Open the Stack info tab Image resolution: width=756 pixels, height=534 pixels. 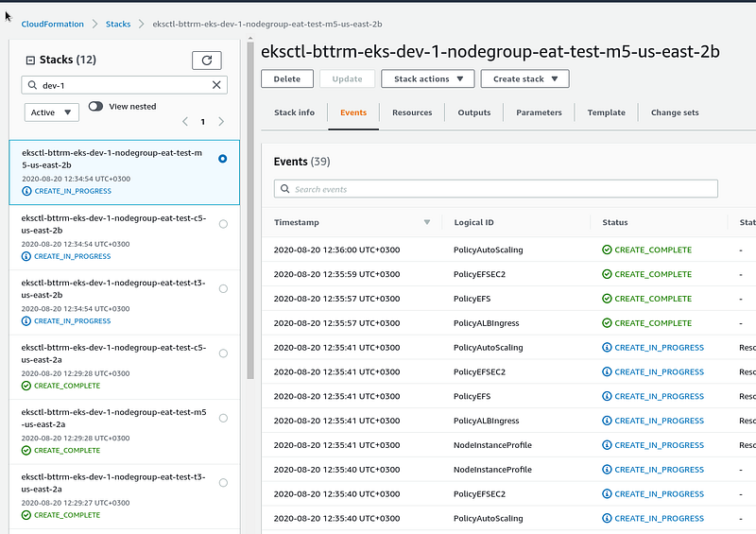(294, 112)
